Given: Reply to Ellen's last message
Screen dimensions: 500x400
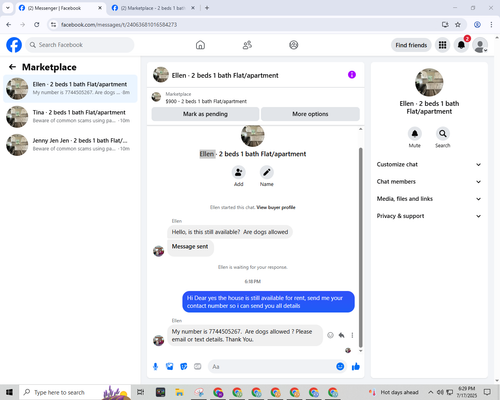Looking at the screenshot, I should click(x=341, y=335).
